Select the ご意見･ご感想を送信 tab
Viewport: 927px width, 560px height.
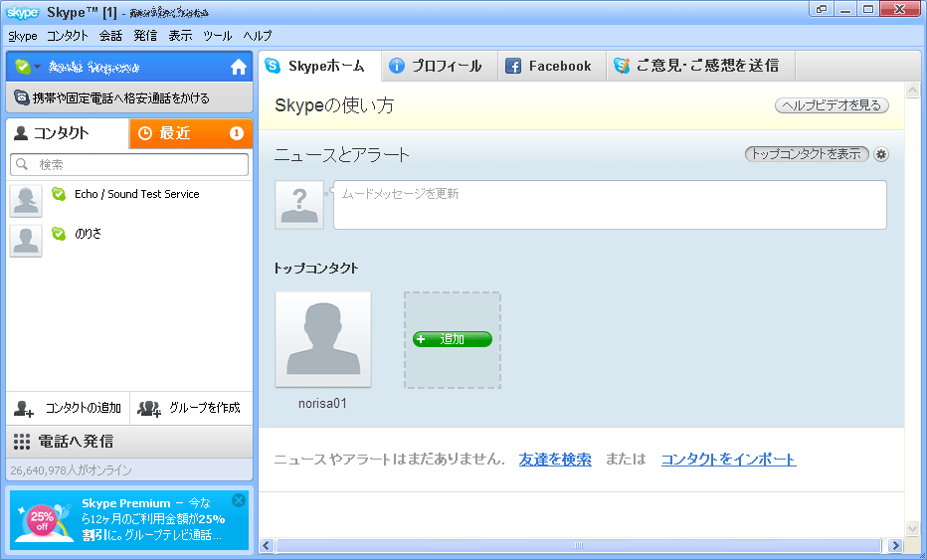(700, 66)
